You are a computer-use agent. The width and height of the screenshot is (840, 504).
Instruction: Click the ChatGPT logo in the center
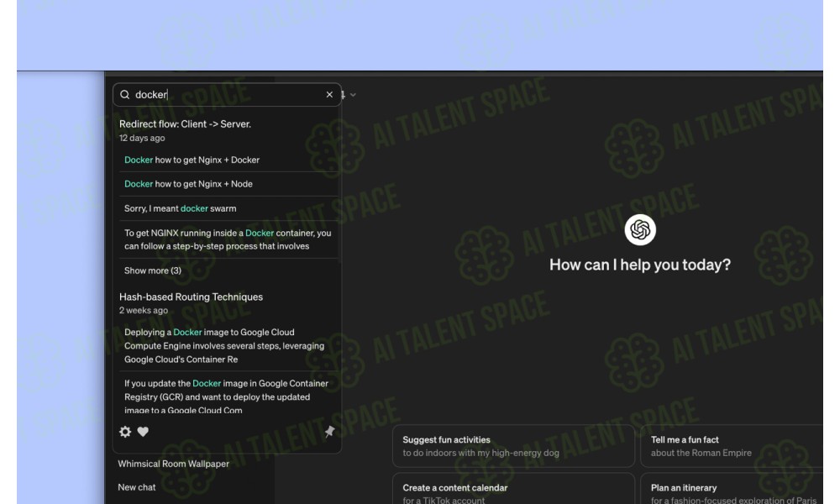(x=640, y=230)
